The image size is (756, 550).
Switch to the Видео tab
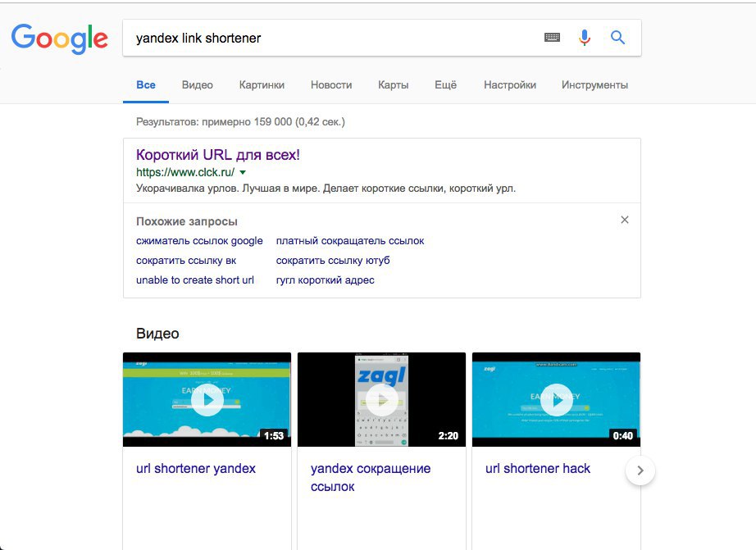[x=197, y=85]
